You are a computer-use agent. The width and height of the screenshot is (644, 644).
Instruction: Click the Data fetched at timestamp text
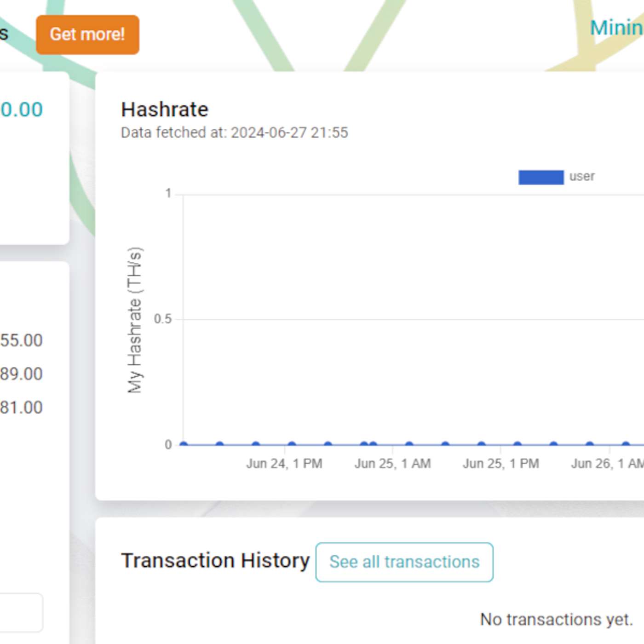click(234, 132)
